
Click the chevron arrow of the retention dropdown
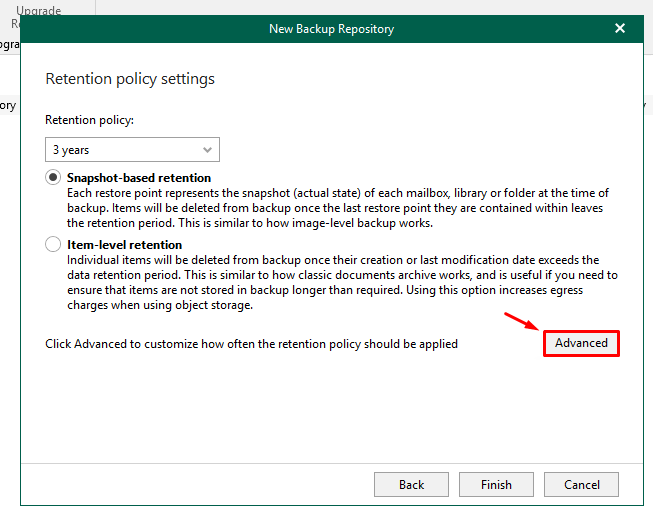pyautogui.click(x=208, y=150)
